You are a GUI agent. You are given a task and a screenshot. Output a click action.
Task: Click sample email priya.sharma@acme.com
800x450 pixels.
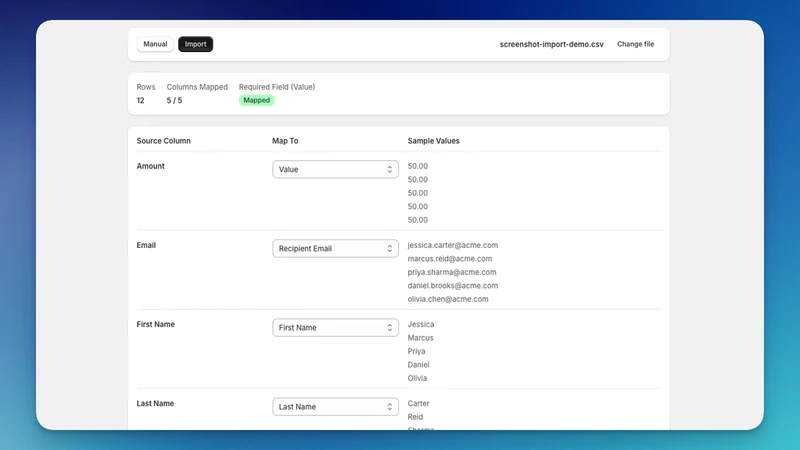[x=452, y=272]
